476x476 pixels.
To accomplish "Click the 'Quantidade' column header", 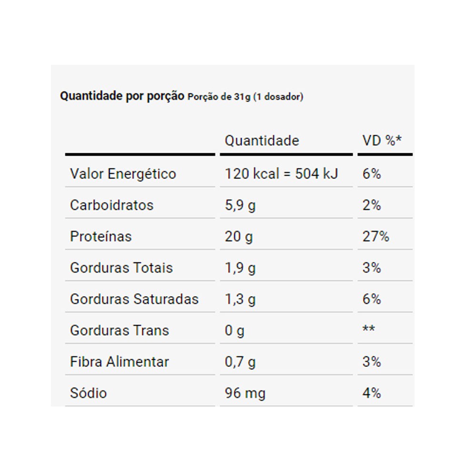I will tap(262, 141).
